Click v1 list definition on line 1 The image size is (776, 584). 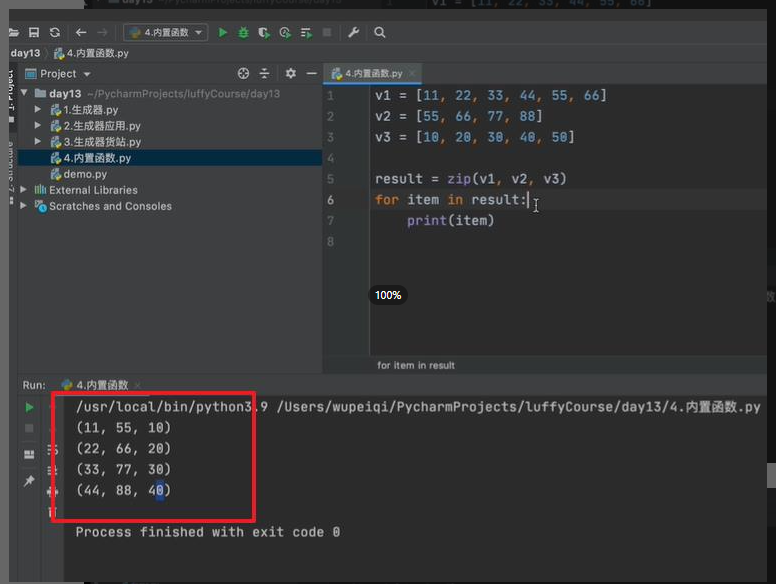pos(490,95)
